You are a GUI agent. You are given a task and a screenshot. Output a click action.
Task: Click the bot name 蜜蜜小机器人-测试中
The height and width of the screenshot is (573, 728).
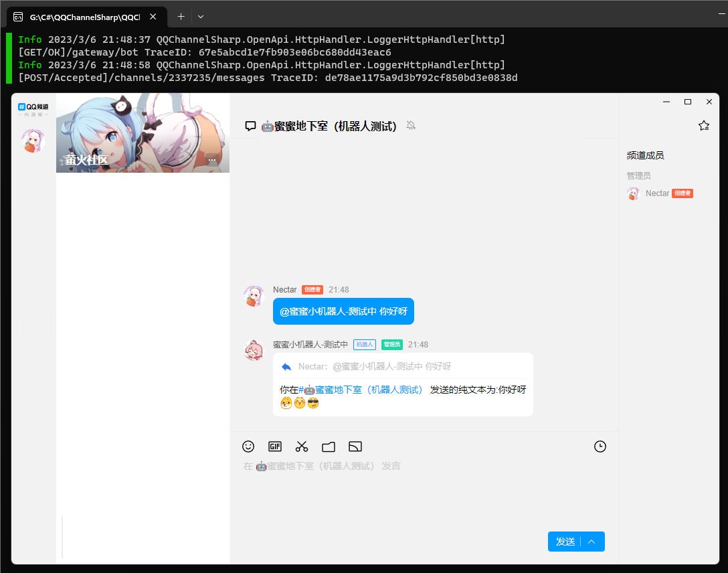pyautogui.click(x=310, y=345)
